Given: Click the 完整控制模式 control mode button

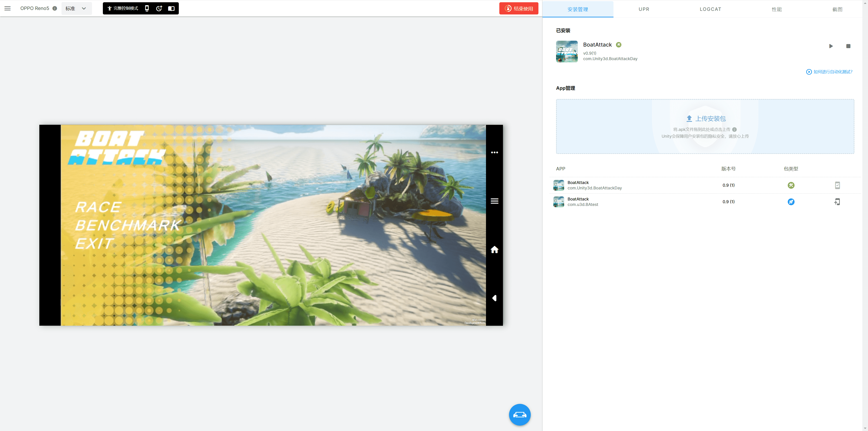Looking at the screenshot, I should (x=123, y=8).
